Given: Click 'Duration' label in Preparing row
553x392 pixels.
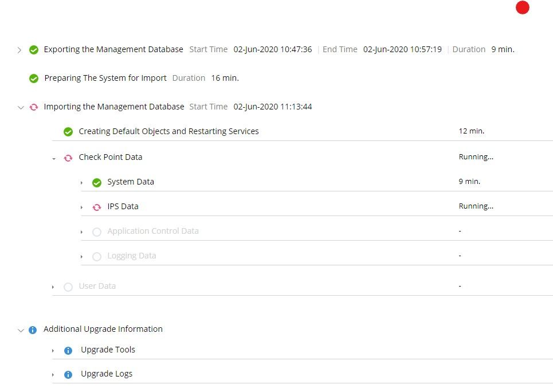Looking at the screenshot, I should click(x=189, y=78).
